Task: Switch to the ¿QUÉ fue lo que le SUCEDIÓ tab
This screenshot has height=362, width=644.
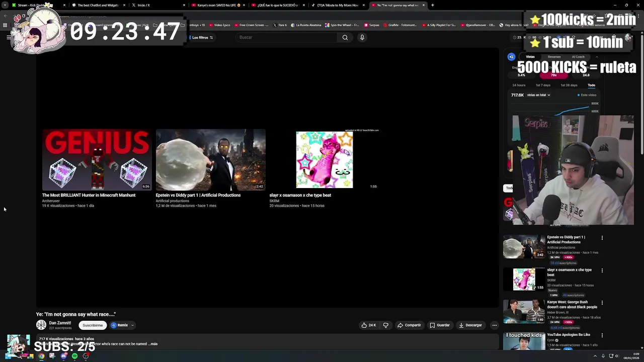Action: 278,5
